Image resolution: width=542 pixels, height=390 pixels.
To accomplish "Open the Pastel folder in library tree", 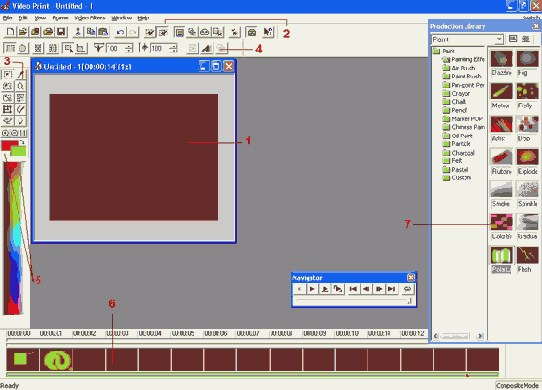I will click(456, 170).
